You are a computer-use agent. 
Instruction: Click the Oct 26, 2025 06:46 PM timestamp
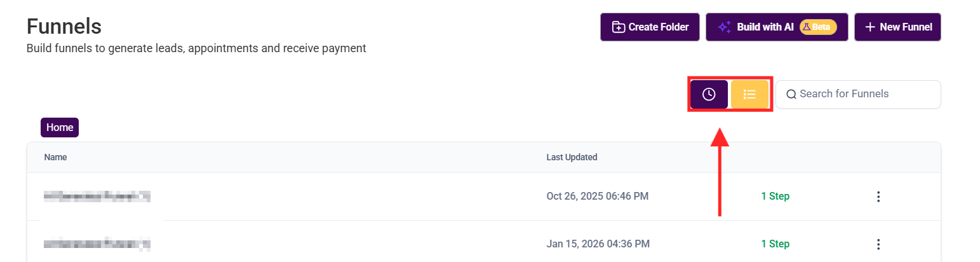(x=597, y=197)
